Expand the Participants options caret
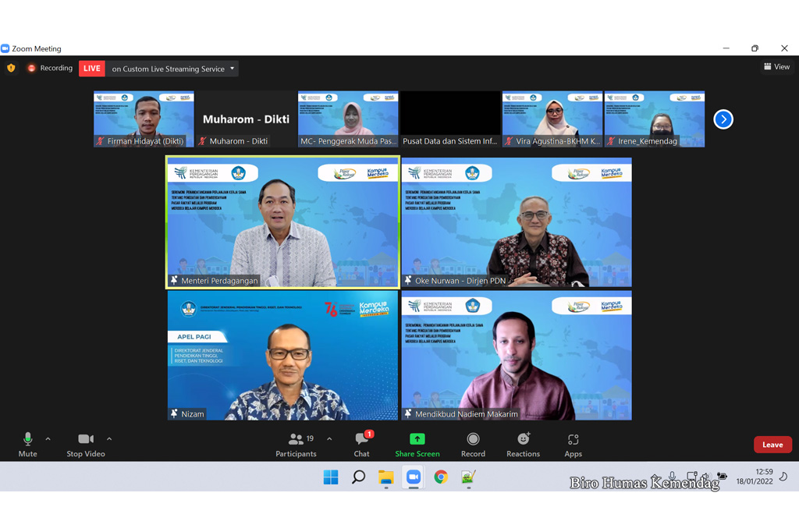Screen dimensions: 799x532 (x=329, y=439)
